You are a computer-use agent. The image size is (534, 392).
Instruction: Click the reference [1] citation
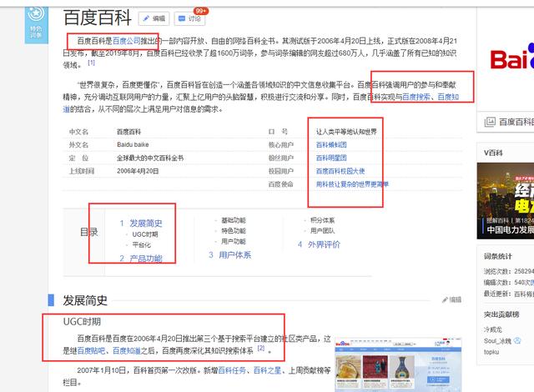pyautogui.click(x=91, y=63)
